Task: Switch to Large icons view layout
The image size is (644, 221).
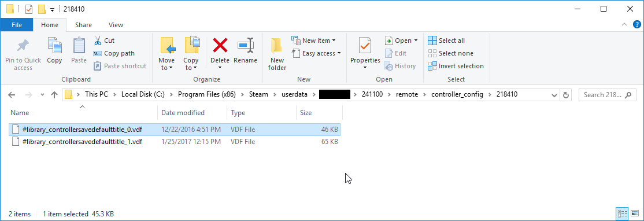Action: 635,213
